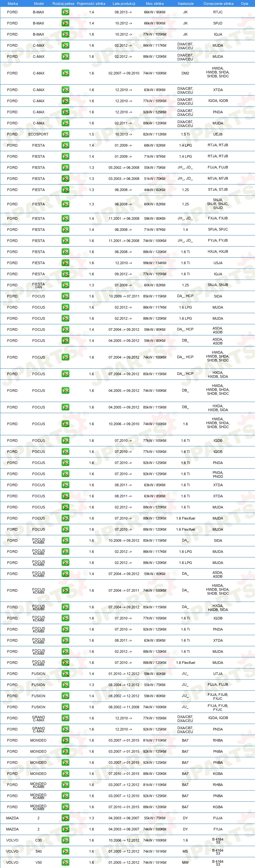Select engine codes M7JA, M7JB

point(217,179)
